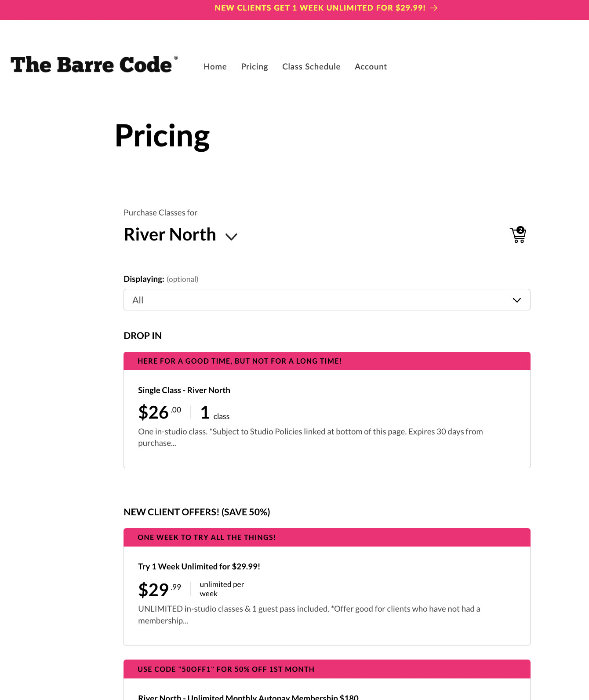Click the 'Here for a good time' card header
Image resolution: width=589 pixels, height=700 pixels.
click(x=327, y=361)
